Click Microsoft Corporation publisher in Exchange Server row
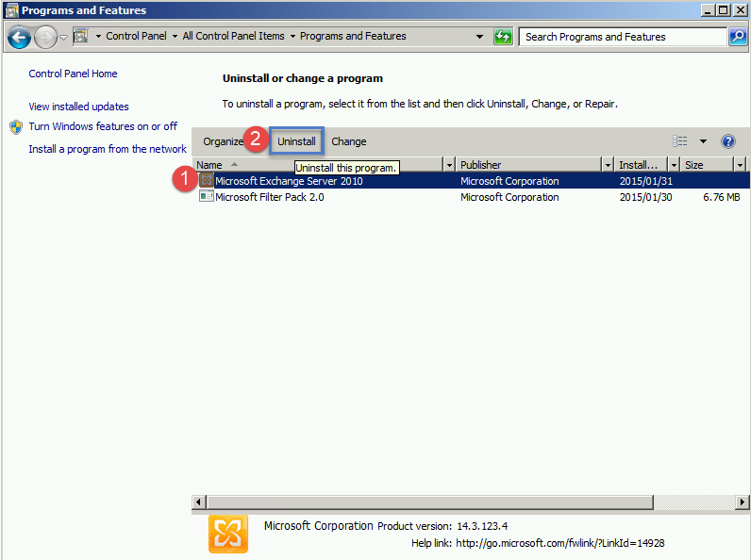Viewport: 751px width, 560px height. point(509,181)
